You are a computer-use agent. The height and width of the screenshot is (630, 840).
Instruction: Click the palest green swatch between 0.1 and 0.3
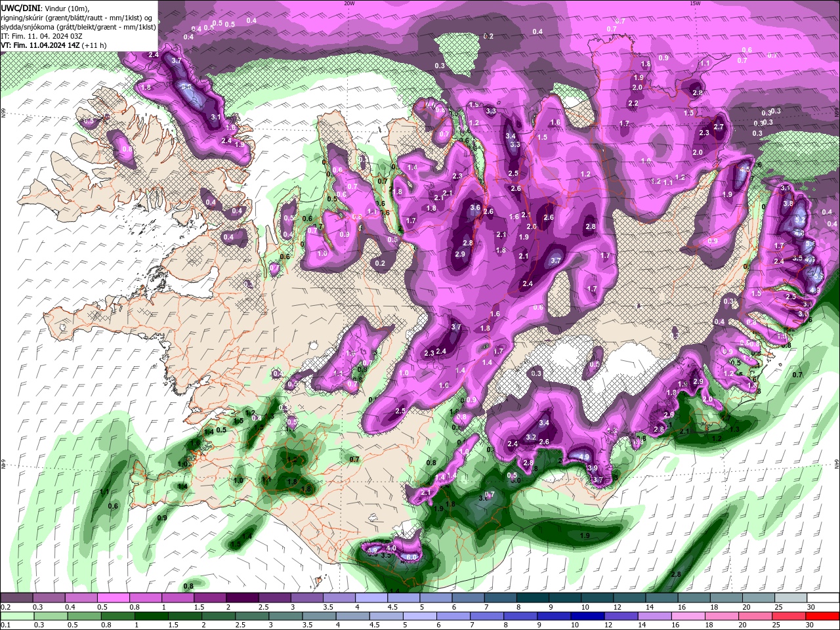click(x=16, y=616)
